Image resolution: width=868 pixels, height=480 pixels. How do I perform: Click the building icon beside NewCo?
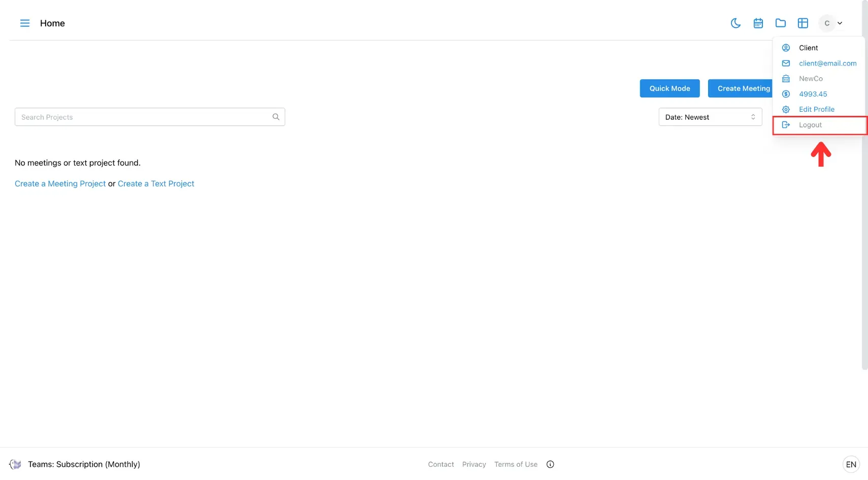click(786, 79)
